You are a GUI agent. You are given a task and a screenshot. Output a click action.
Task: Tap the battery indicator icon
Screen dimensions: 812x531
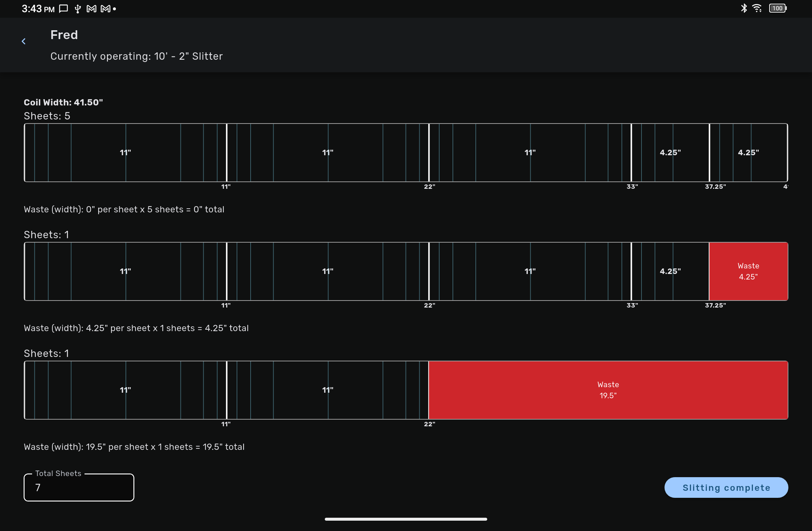[778, 8]
